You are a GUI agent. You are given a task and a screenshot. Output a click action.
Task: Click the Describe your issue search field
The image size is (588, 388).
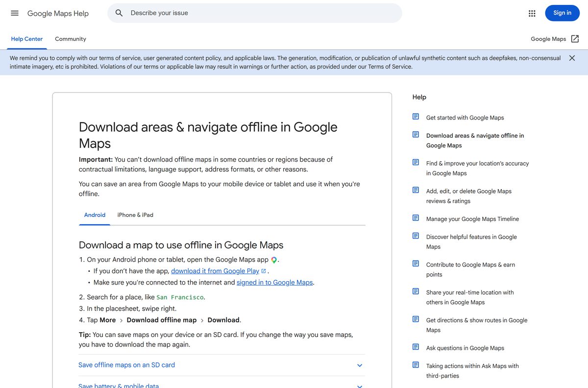(x=255, y=13)
